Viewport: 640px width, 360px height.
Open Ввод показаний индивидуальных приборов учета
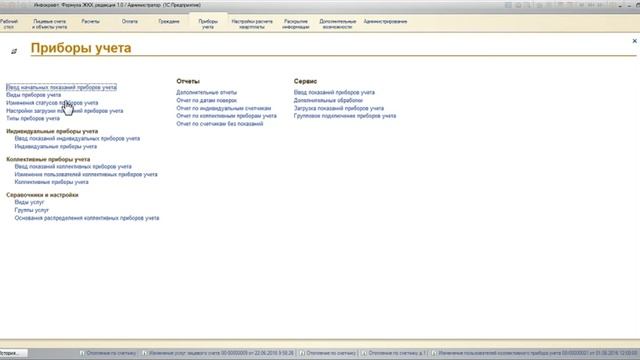(x=77, y=138)
